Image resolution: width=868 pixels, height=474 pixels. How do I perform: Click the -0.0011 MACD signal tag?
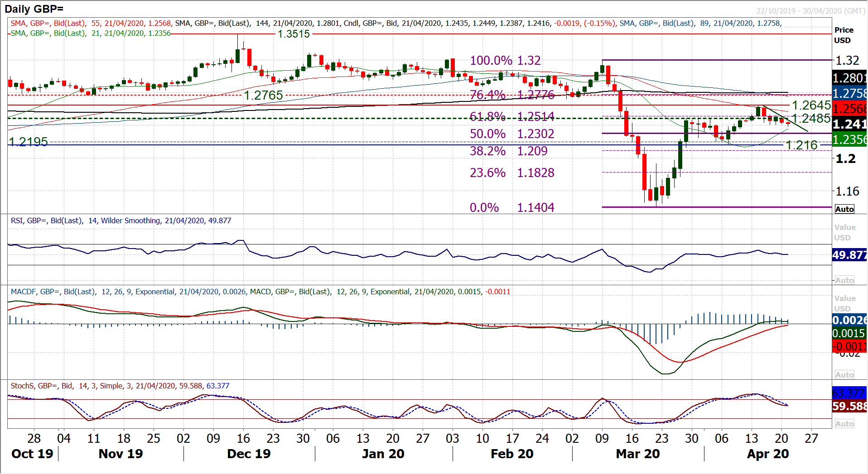point(849,346)
